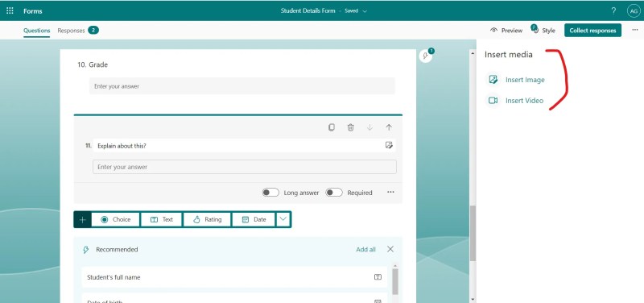The width and height of the screenshot is (644, 303).
Task: Click Grade question answer field
Action: 242,86
